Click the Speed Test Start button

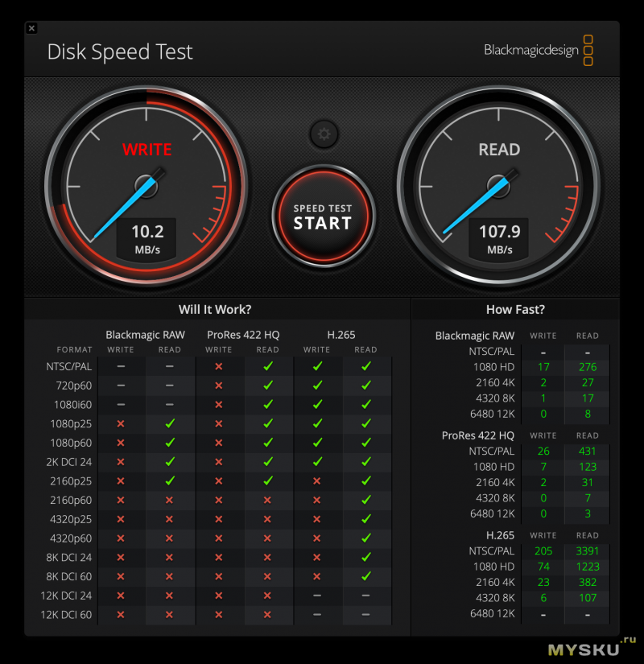pyautogui.click(x=324, y=217)
